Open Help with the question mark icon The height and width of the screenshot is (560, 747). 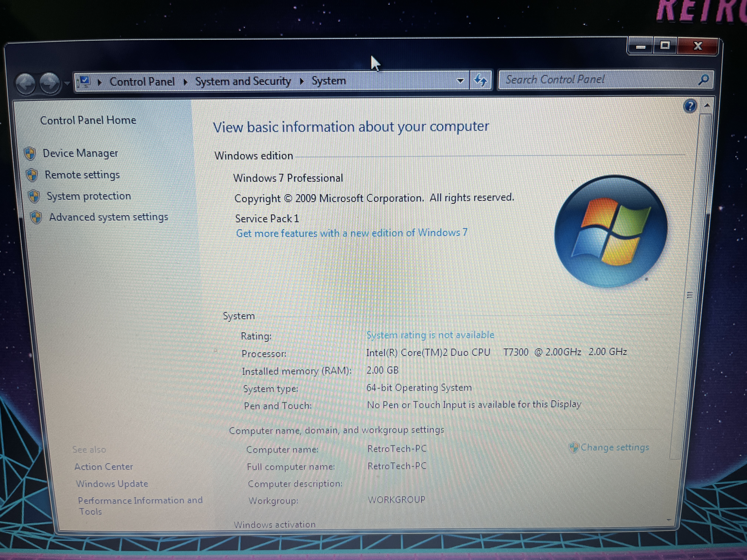point(690,106)
